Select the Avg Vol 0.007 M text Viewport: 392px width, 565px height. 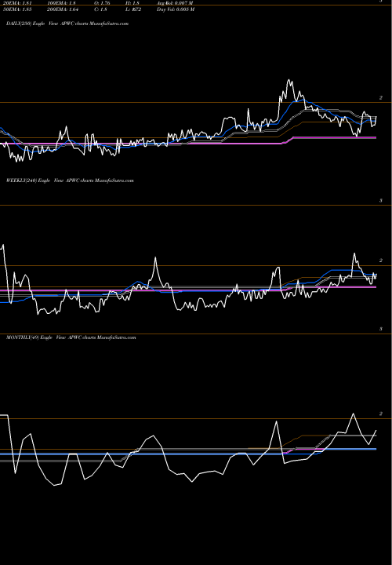click(175, 3)
